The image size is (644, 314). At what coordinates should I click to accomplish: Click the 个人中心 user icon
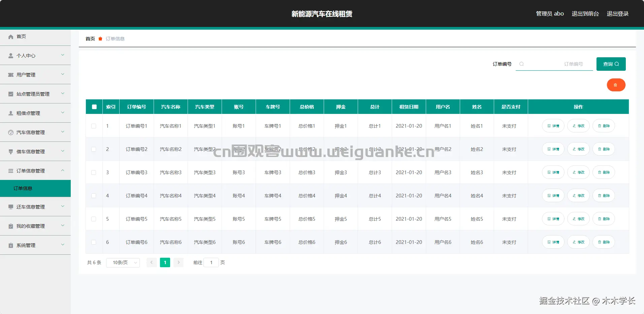tap(11, 56)
